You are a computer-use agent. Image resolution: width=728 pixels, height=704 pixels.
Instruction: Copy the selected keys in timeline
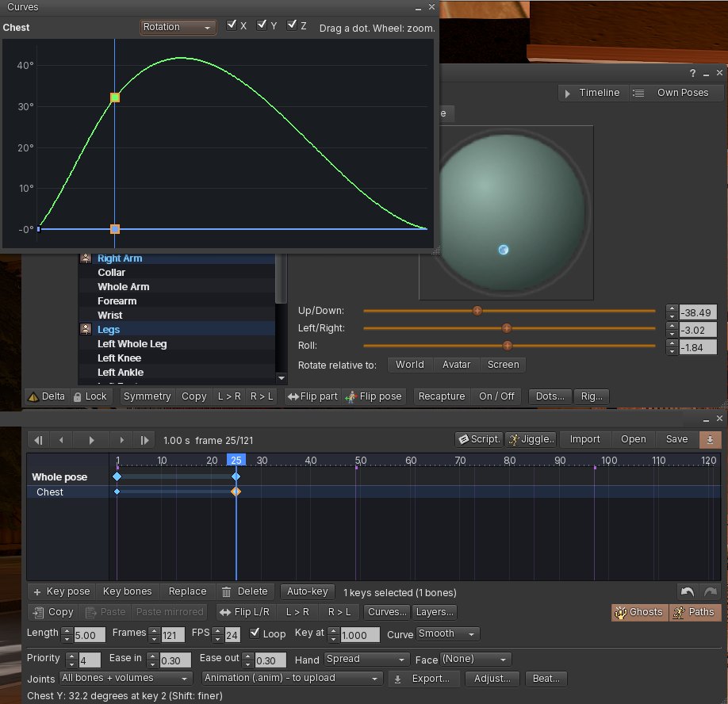pyautogui.click(x=53, y=612)
